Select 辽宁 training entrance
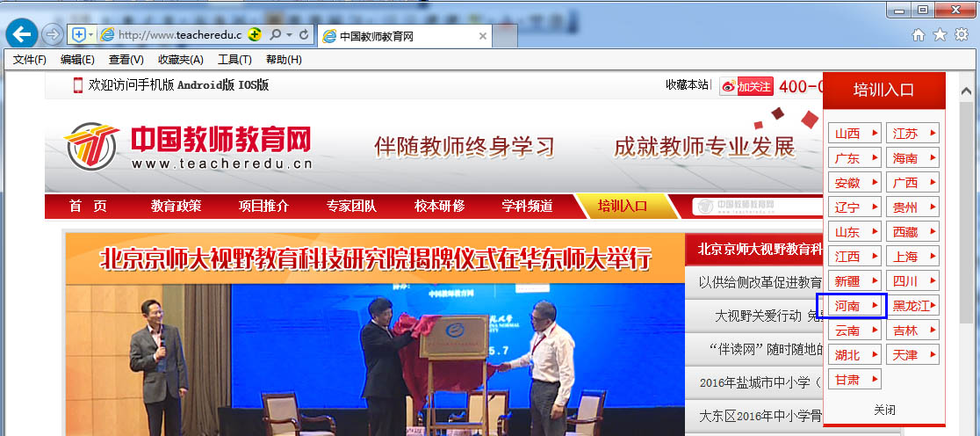The width and height of the screenshot is (980, 436). [854, 207]
